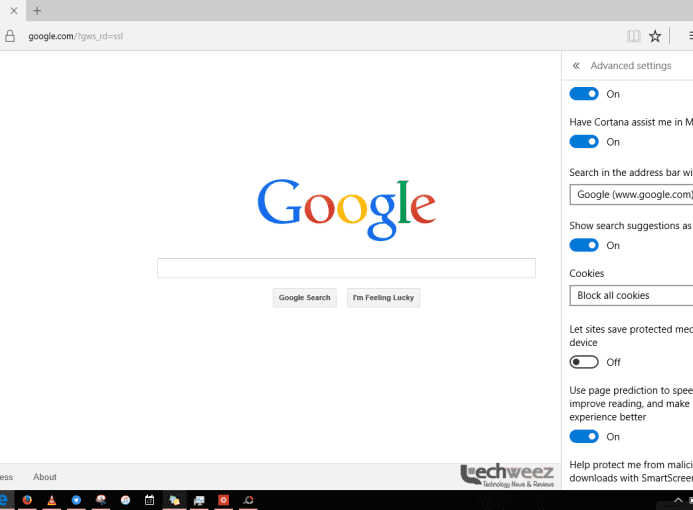Click the Advanced settings heading
Screen dimensions: 693x510
631,65
